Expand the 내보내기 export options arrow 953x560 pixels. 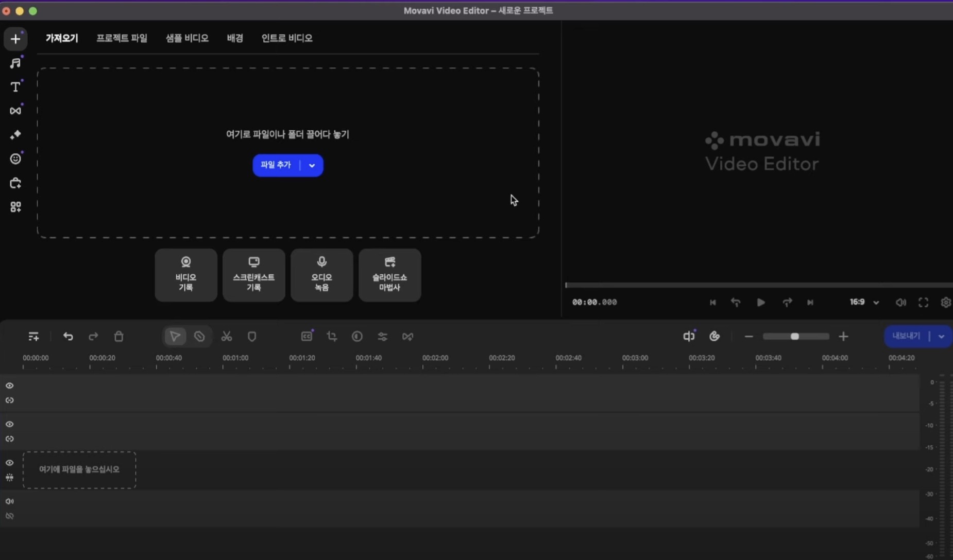(941, 337)
